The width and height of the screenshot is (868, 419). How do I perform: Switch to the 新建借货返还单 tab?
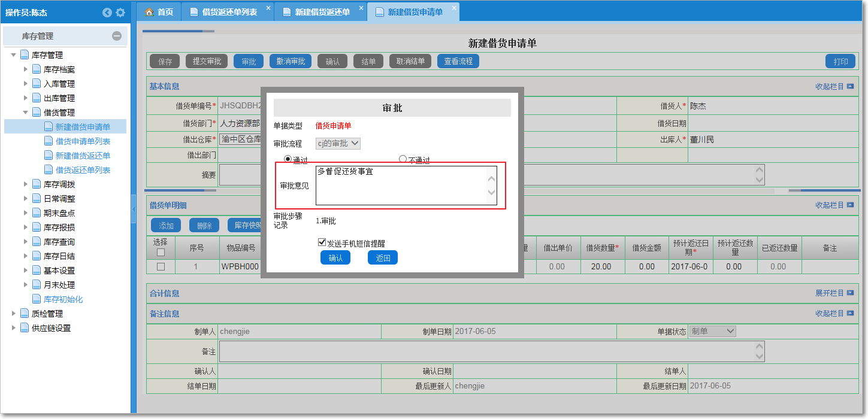(x=322, y=12)
